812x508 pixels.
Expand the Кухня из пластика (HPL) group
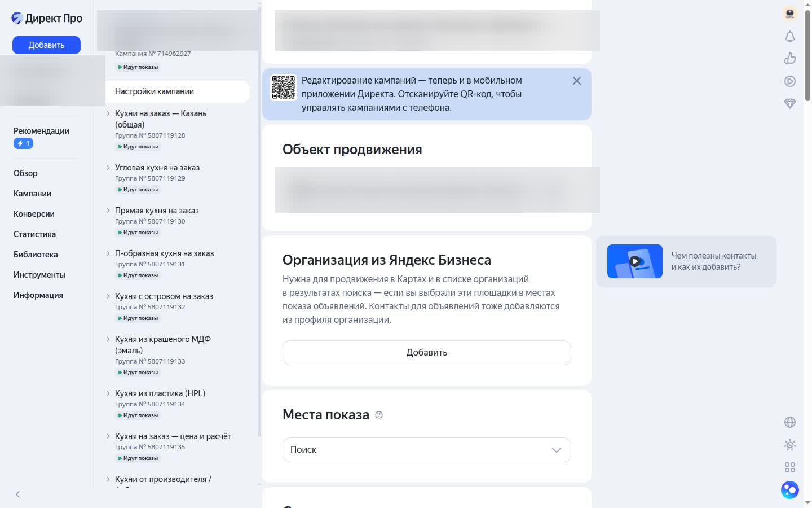[108, 393]
